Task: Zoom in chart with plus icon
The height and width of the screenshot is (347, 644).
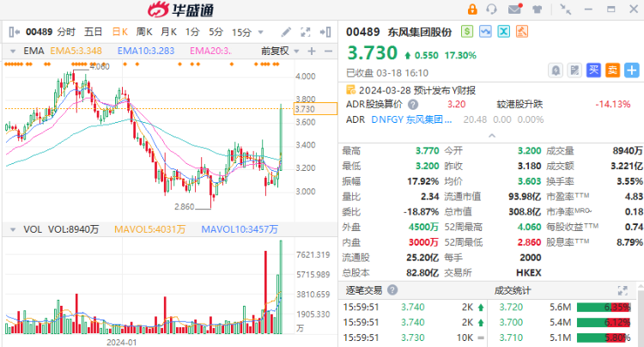Action: pos(312,51)
